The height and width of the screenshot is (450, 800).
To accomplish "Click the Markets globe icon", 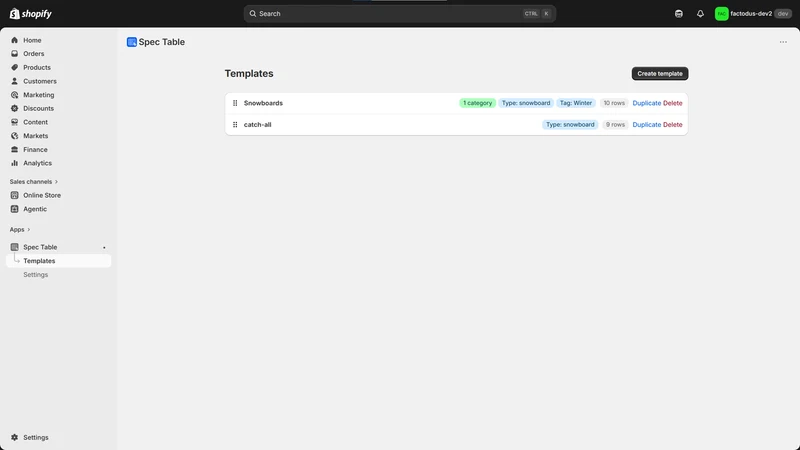I will click(14, 136).
